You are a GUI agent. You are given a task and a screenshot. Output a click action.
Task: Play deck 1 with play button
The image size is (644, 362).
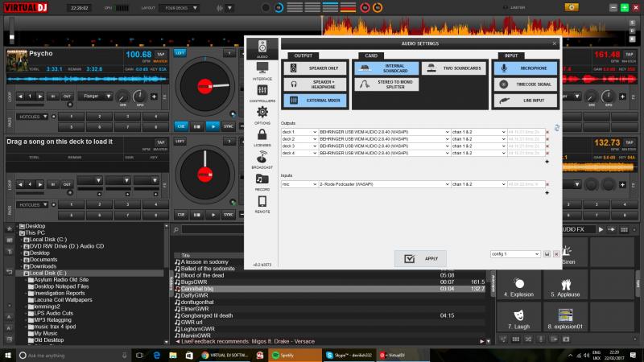tap(213, 126)
